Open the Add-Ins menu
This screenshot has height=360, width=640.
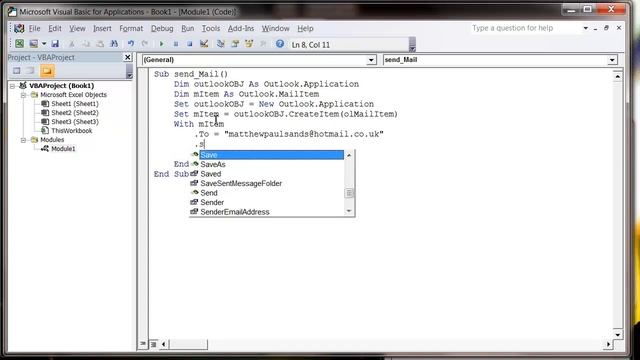tap(241, 29)
